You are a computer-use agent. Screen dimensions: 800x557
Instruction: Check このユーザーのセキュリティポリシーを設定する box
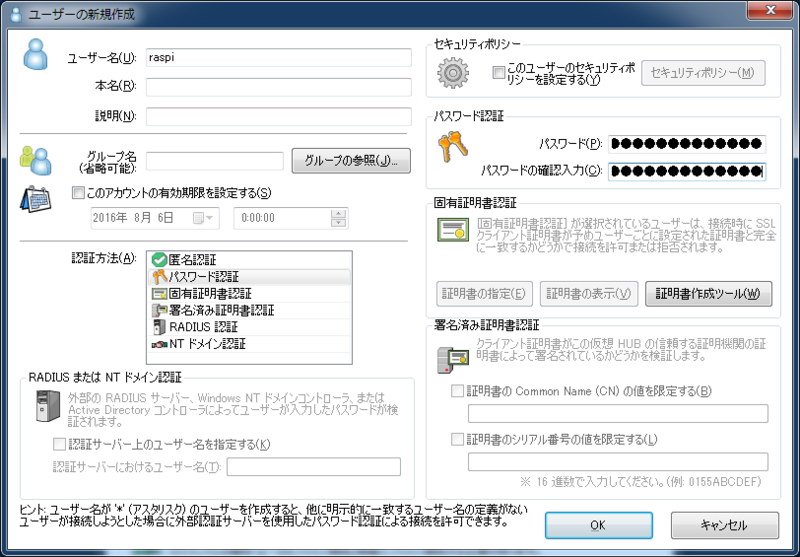pyautogui.click(x=498, y=72)
